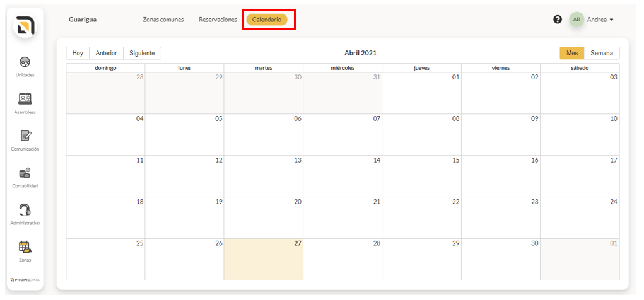Viewport: 644px width, 300px height.
Task: Open the Reservaciones tab
Action: click(218, 20)
